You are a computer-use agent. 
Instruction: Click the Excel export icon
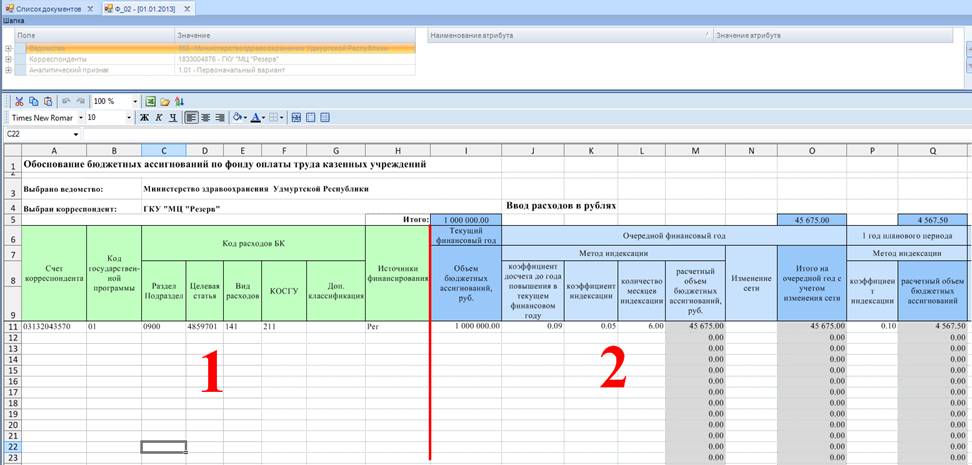click(x=151, y=102)
